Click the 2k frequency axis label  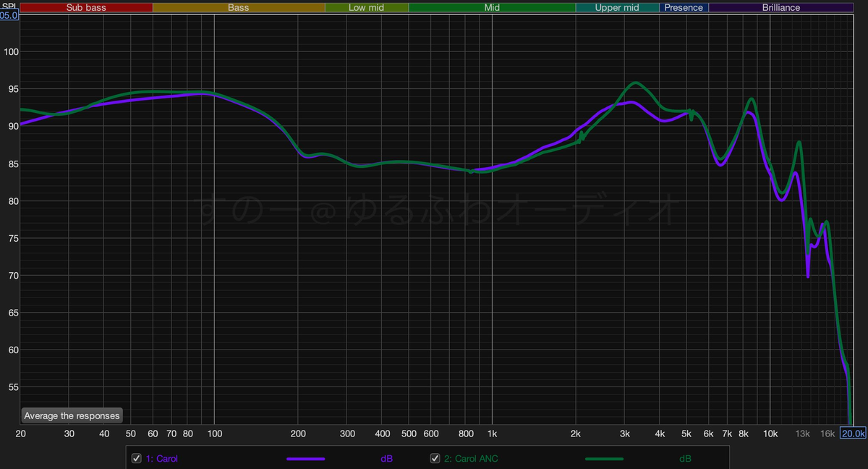click(576, 434)
